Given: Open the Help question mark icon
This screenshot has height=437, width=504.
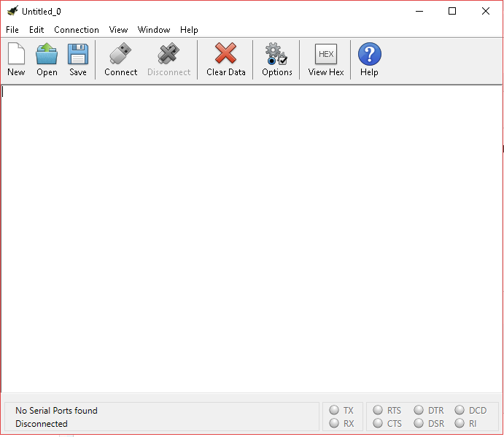Looking at the screenshot, I should pos(369,55).
